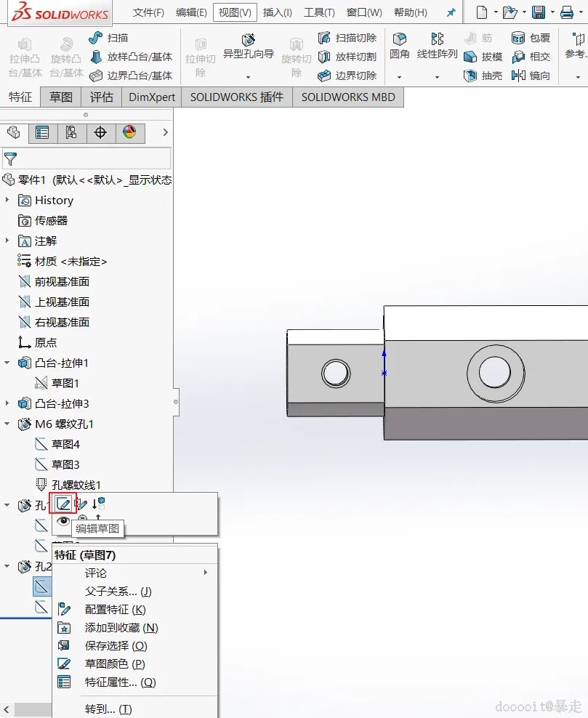Select the Draft (拔模) tool

point(483,57)
